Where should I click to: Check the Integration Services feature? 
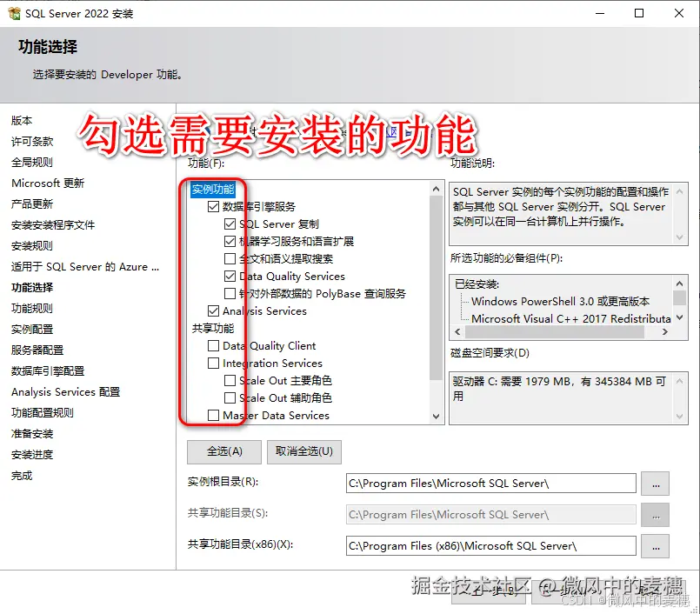pos(211,363)
